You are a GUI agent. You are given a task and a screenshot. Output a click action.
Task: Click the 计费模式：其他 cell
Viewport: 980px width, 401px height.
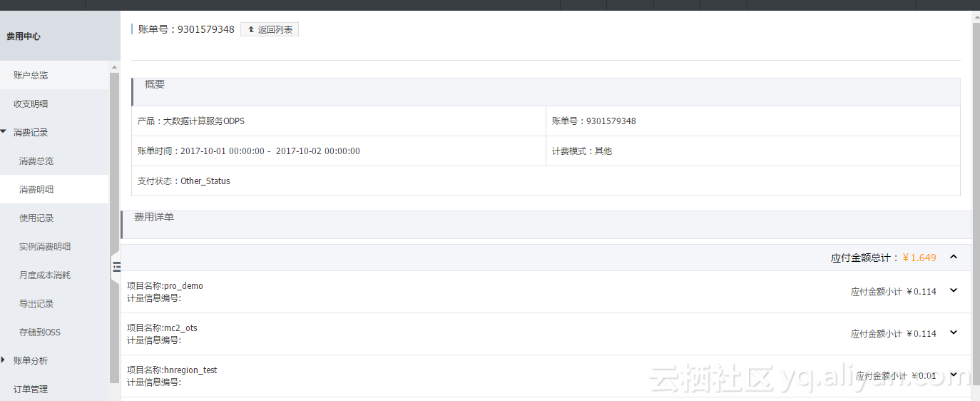click(753, 151)
